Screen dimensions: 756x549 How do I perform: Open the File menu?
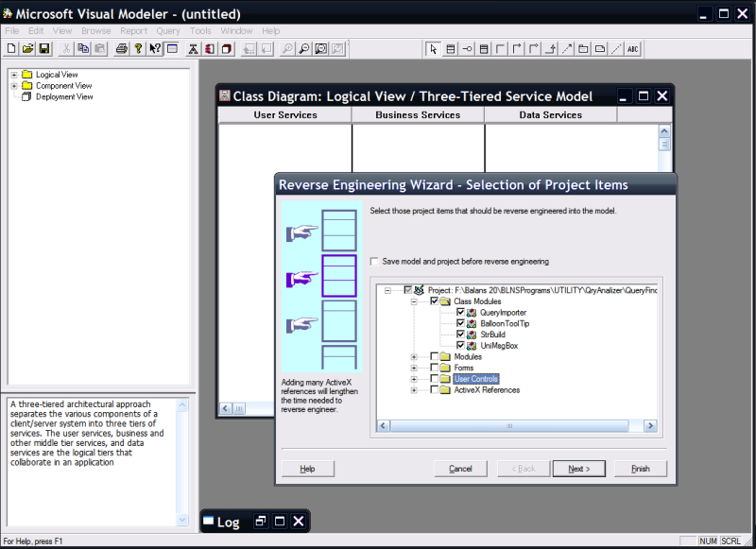pyautogui.click(x=12, y=31)
